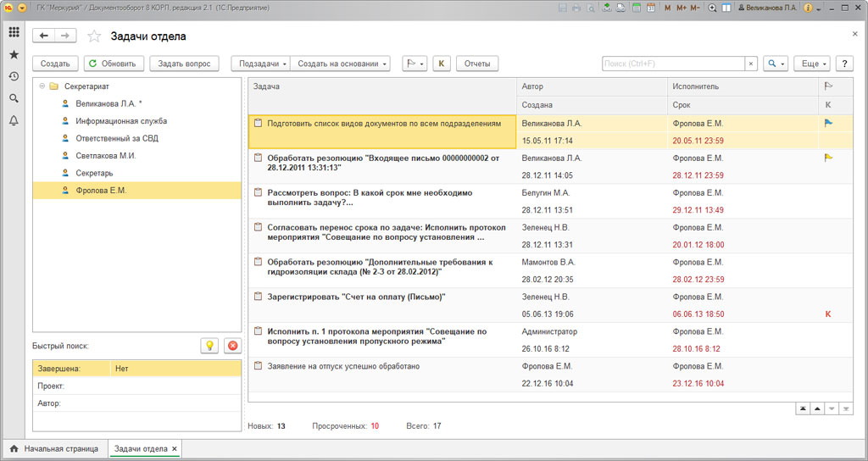Click the Задать вопрос button

[x=184, y=64]
